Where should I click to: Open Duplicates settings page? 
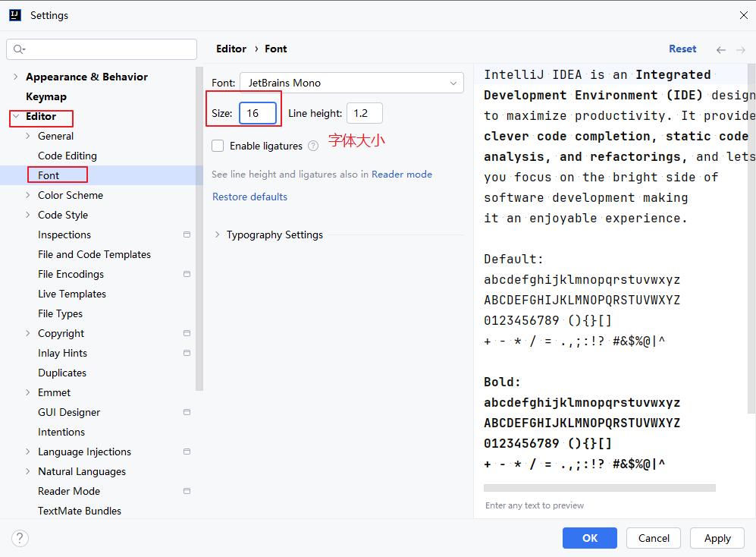click(62, 373)
